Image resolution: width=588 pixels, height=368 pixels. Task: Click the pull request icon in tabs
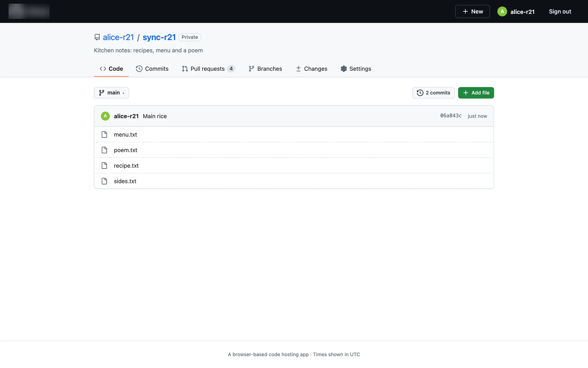[x=185, y=69]
